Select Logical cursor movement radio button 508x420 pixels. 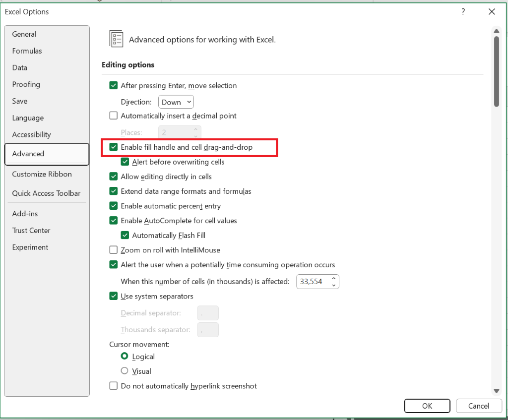click(125, 356)
